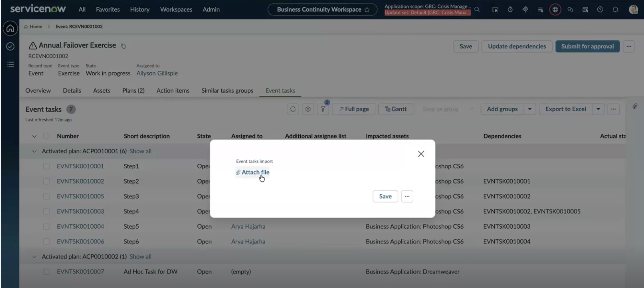
Task: Click the search magnifier in the top bar
Action: tap(477, 9)
